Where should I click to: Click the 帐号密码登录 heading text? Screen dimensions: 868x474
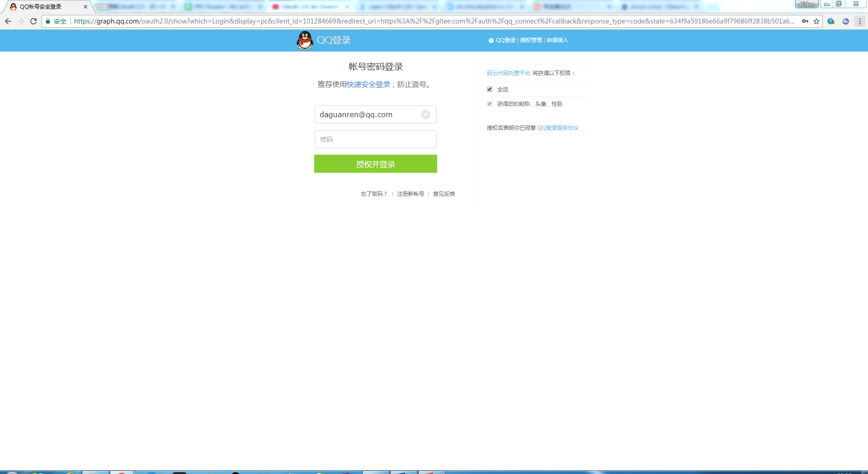376,66
